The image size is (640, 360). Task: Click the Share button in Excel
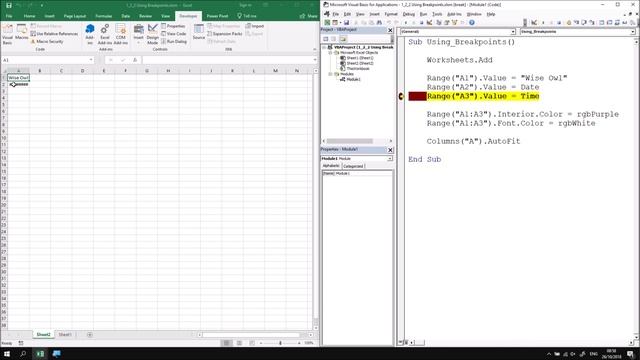309,16
